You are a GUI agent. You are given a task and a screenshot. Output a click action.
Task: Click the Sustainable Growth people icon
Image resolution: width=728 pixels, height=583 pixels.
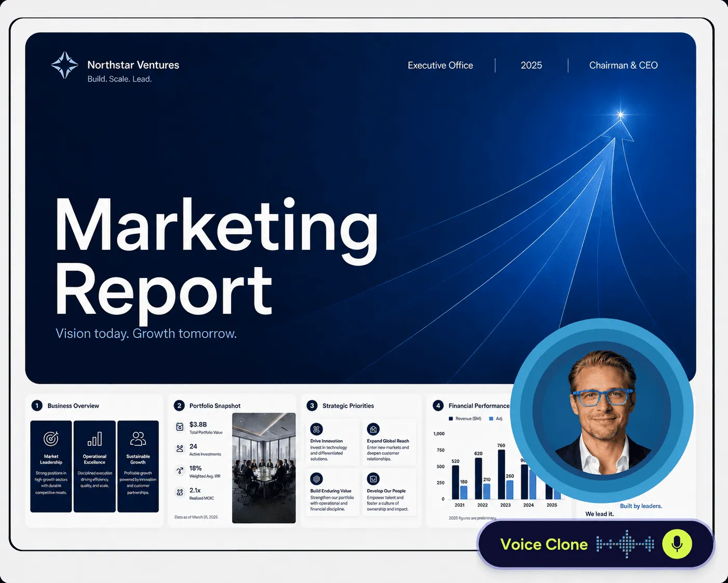tap(138, 439)
